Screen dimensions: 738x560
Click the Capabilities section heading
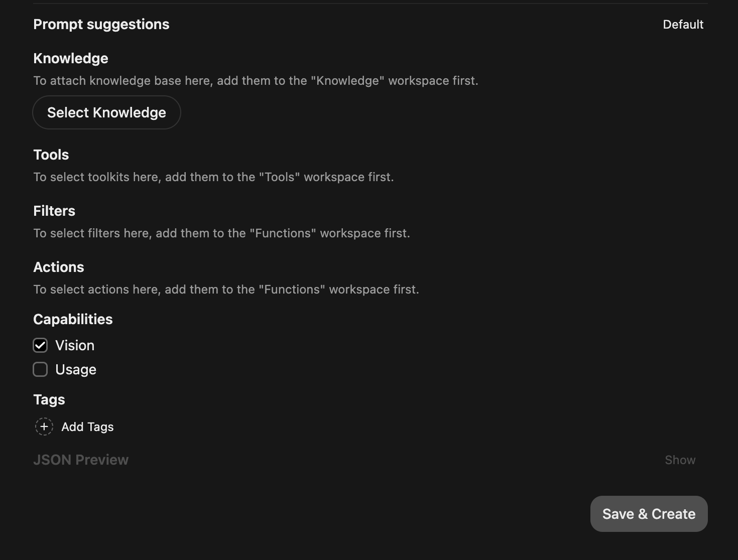(73, 320)
